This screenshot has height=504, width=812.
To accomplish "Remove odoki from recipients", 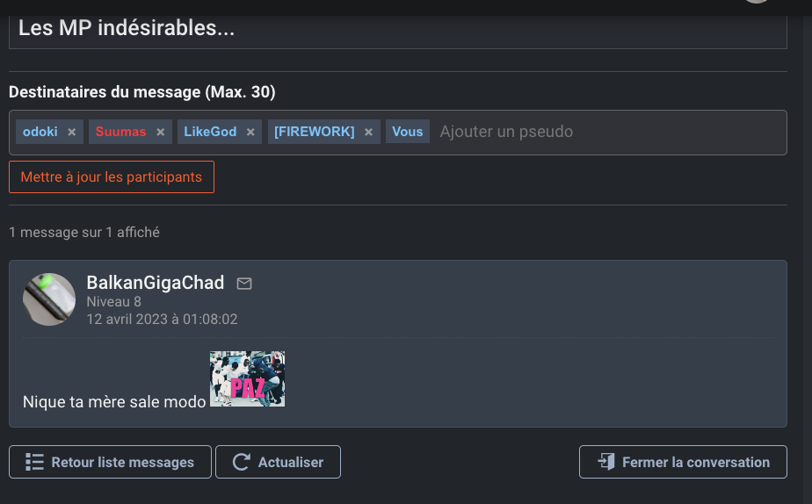I will [72, 132].
